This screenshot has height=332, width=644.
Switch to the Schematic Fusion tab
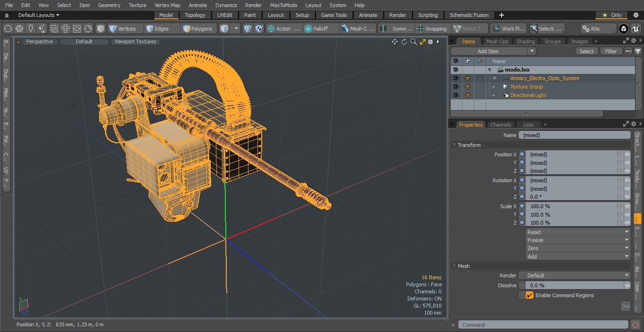coord(469,15)
